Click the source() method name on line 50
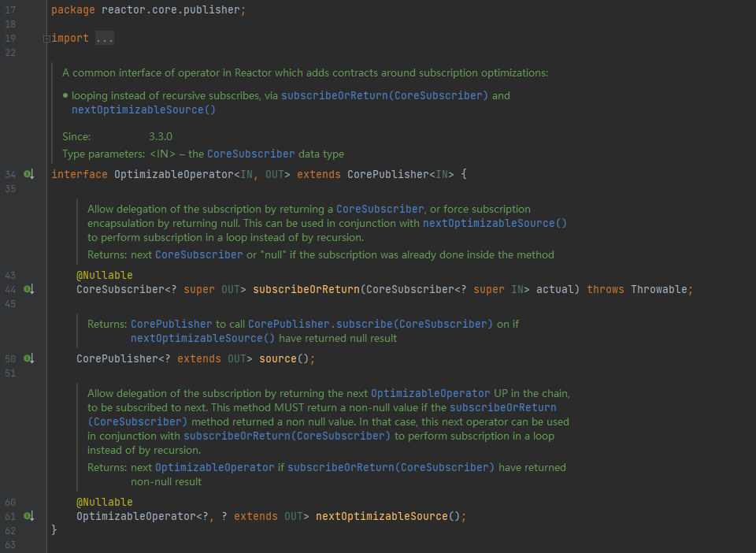756x553 pixels. click(276, 358)
